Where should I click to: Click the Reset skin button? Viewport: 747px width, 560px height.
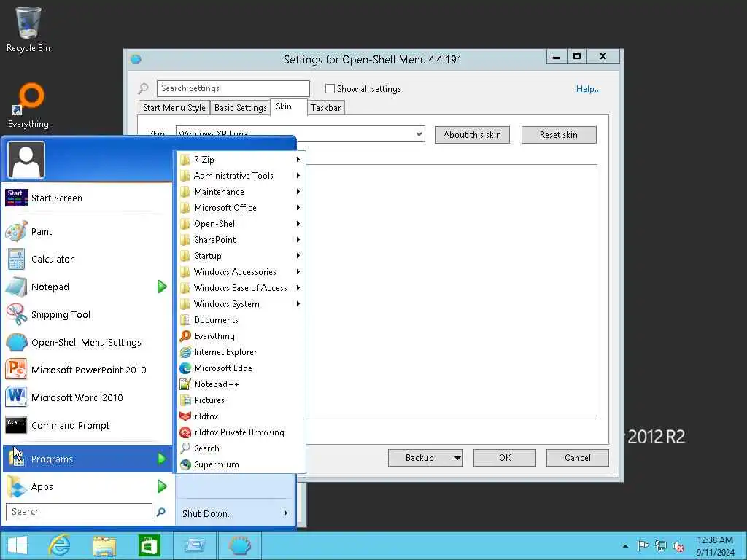pos(559,135)
